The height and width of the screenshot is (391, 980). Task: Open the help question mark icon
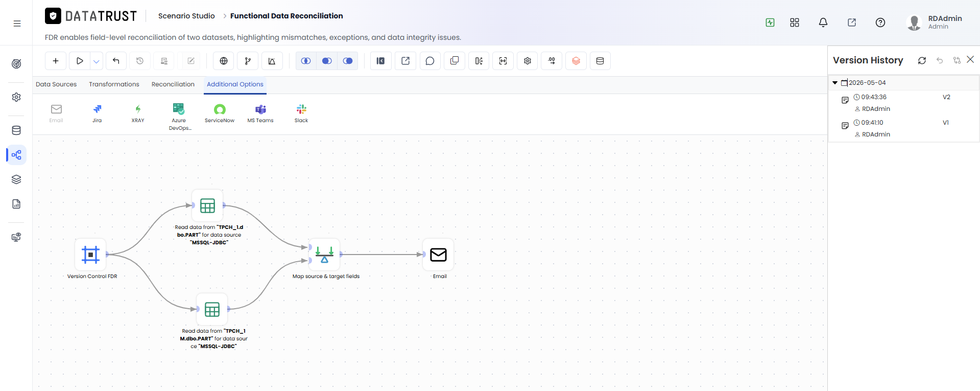[880, 22]
